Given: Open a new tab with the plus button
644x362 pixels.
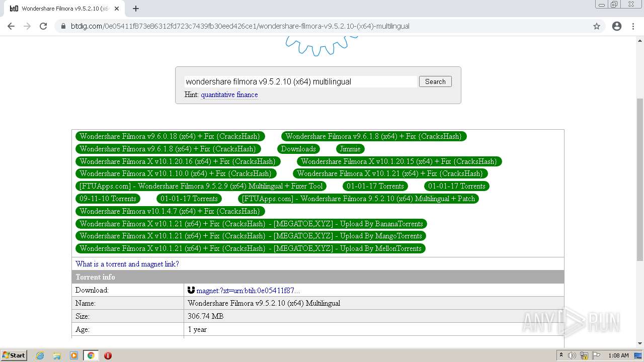Looking at the screenshot, I should pos(136,9).
